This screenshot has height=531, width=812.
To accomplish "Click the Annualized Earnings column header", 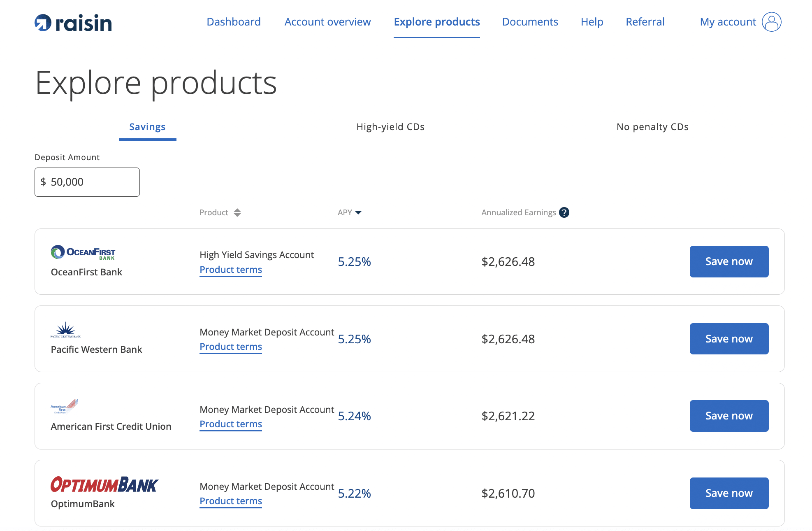I will 519,212.
